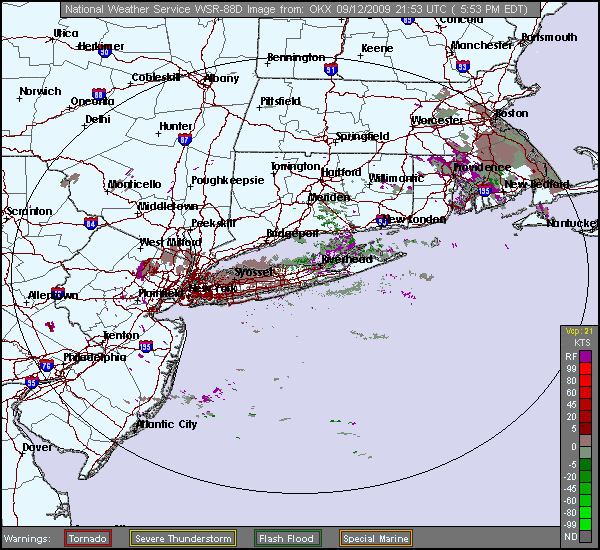Click the Interstate 91 shield near Bennington
The image size is (600, 550).
pyautogui.click(x=331, y=69)
